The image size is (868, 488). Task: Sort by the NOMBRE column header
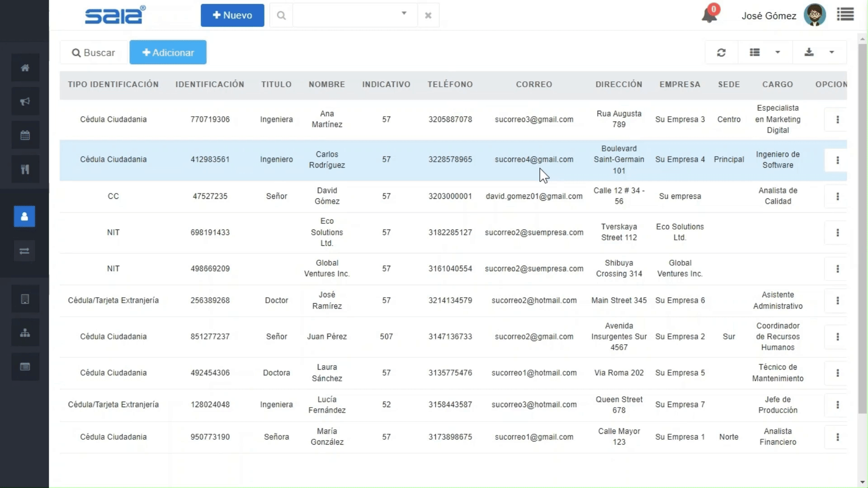tap(326, 84)
